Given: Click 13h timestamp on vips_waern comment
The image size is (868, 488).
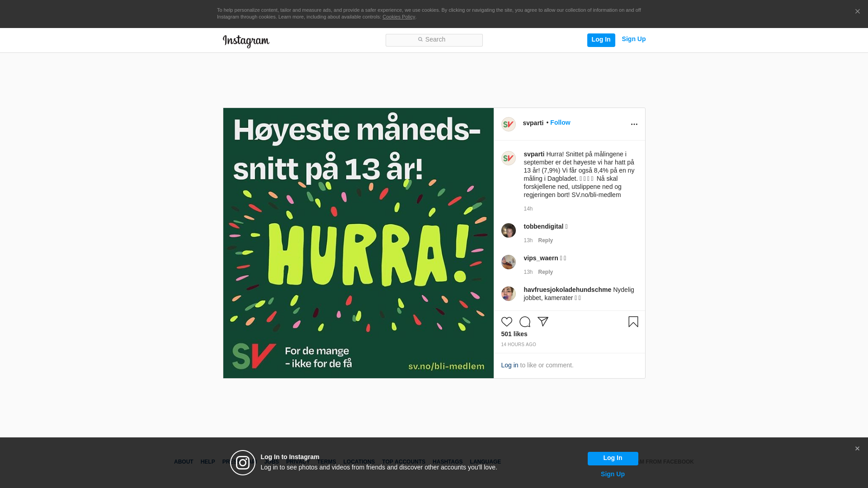Looking at the screenshot, I should tap(528, 272).
